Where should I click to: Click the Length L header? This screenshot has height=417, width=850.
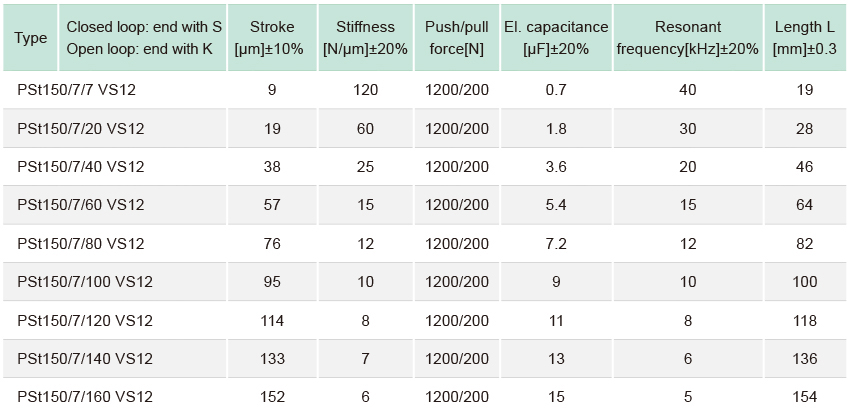point(804,38)
